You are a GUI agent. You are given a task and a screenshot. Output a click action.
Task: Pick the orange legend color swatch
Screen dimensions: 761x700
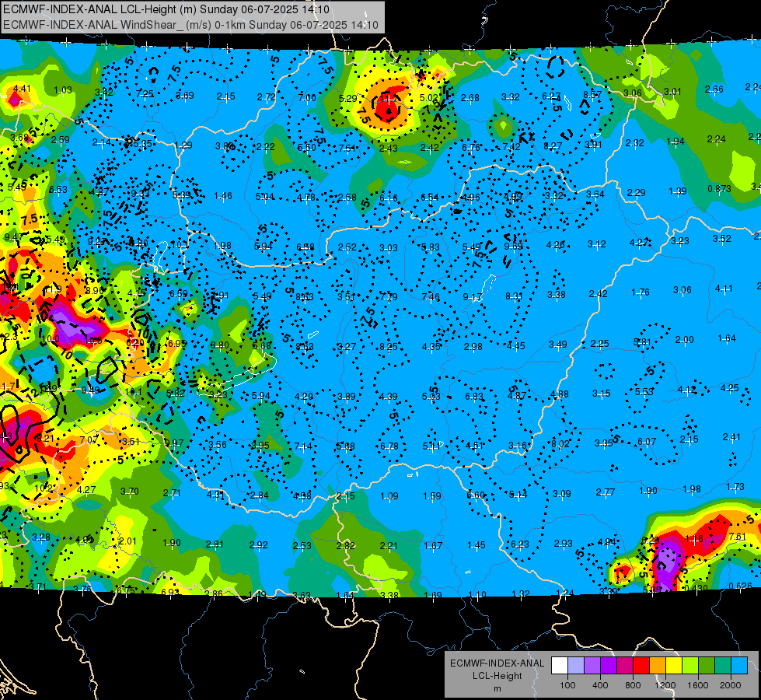click(x=658, y=666)
